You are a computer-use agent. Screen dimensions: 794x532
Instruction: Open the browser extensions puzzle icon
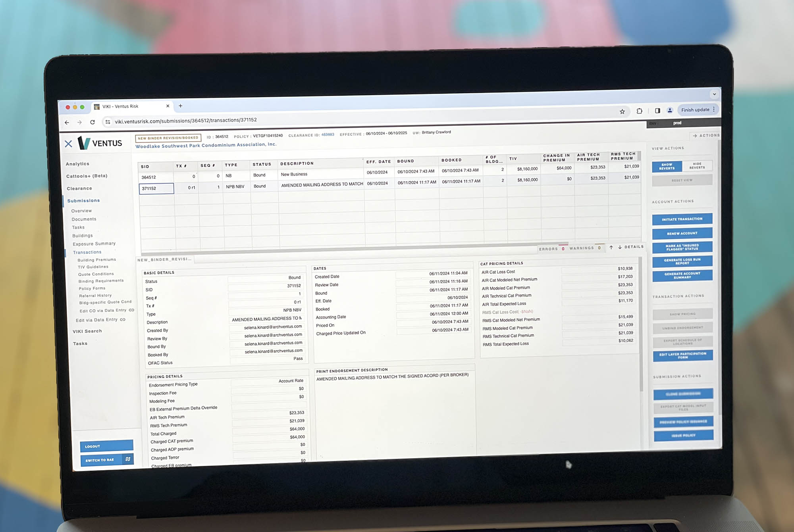(x=639, y=111)
